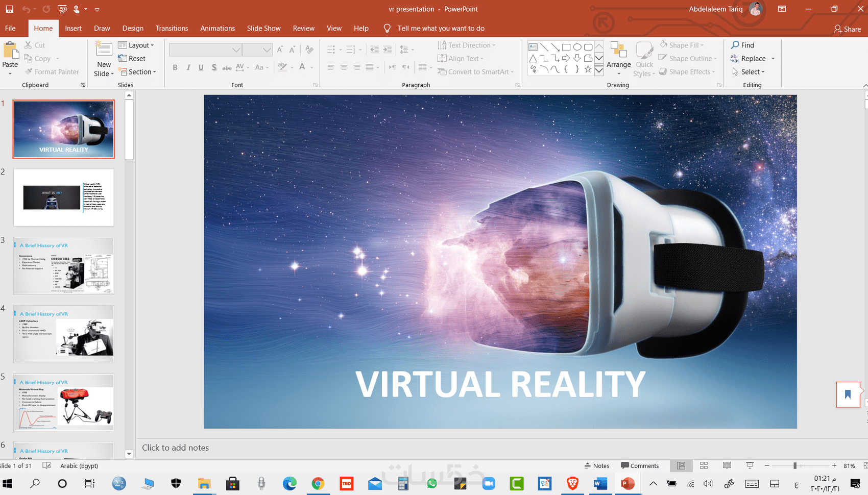
Task: Decrease font size
Action: (x=292, y=49)
